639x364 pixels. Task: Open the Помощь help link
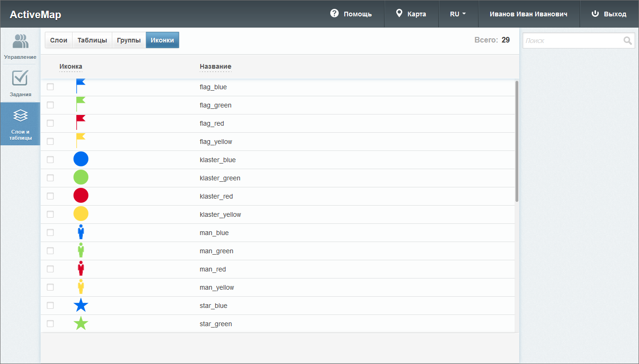351,14
